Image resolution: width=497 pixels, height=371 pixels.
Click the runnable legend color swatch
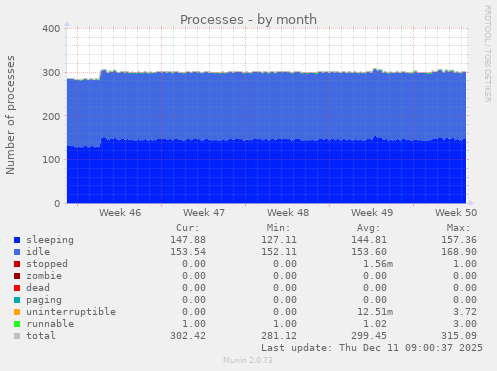(17, 324)
